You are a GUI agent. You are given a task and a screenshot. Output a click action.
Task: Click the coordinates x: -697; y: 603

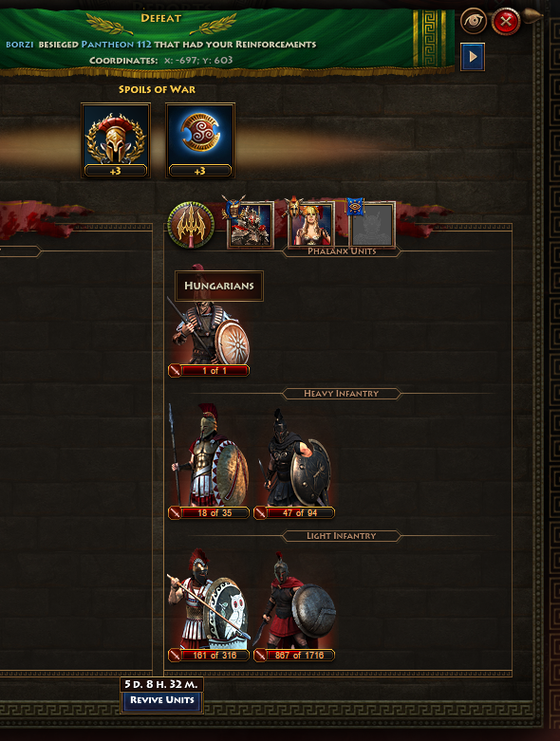point(198,61)
